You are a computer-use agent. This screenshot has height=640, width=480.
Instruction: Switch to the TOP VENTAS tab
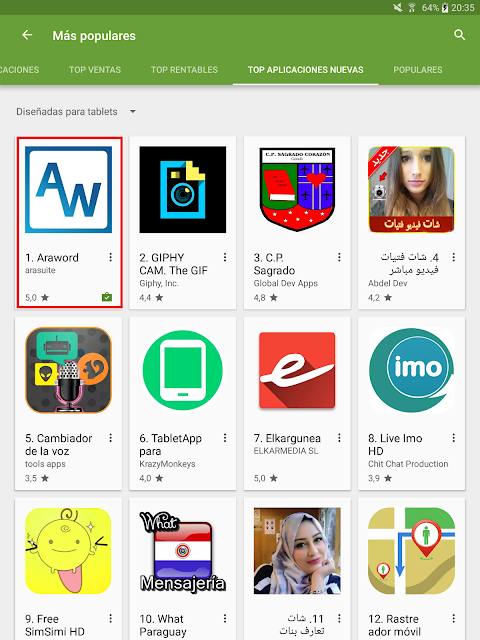coord(95,70)
